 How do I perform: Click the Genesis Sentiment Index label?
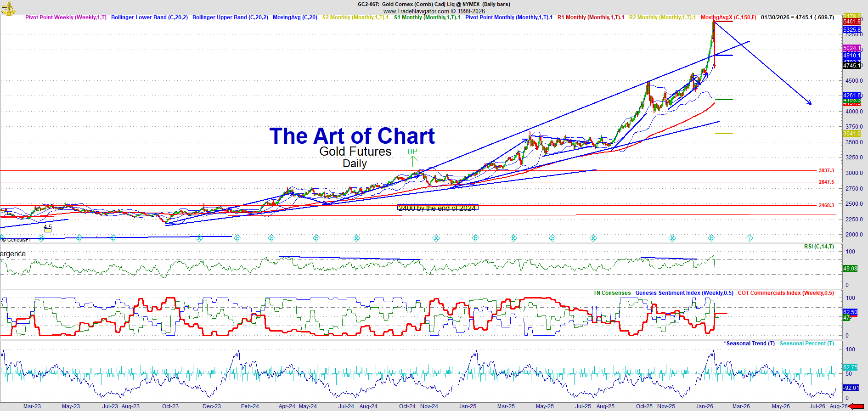[684, 293]
